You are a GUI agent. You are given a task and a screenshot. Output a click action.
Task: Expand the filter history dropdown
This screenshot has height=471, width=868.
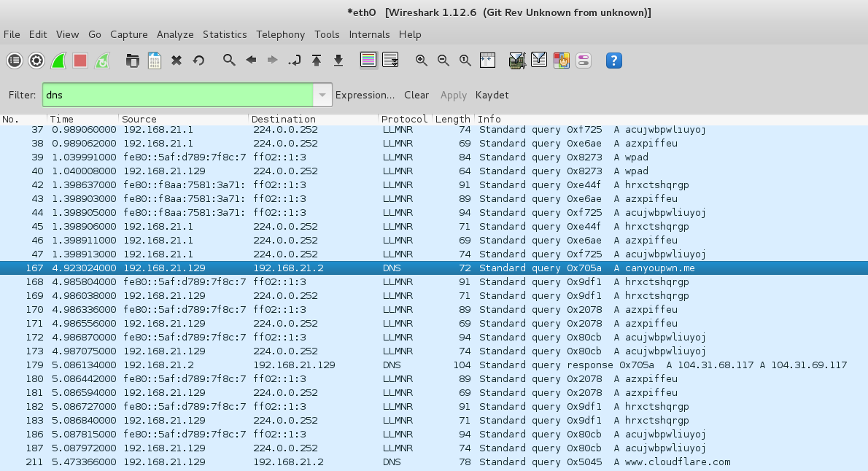[322, 95]
